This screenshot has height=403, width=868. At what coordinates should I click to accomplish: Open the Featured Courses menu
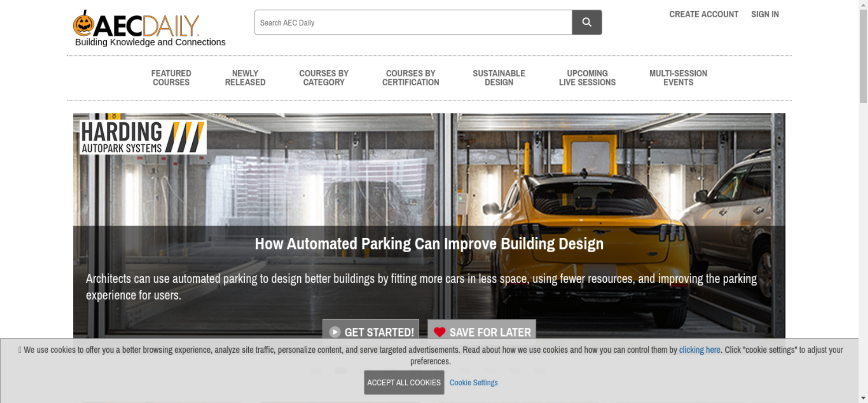[171, 78]
